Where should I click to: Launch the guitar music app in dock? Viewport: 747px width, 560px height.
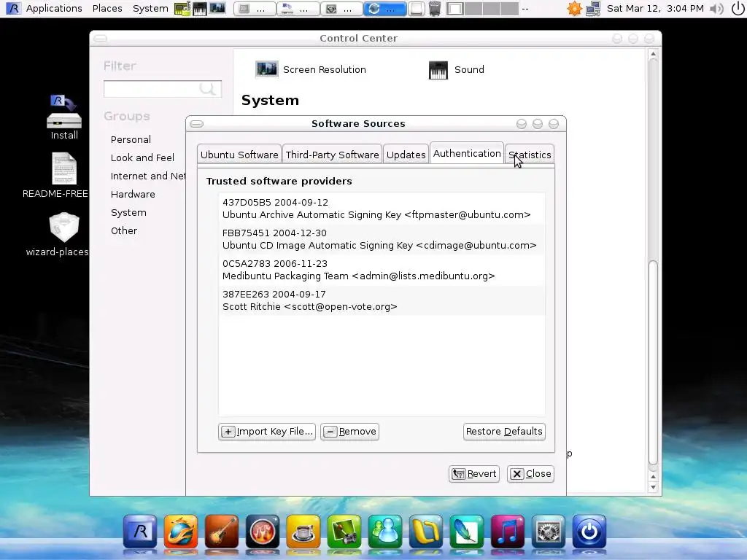[x=222, y=532]
